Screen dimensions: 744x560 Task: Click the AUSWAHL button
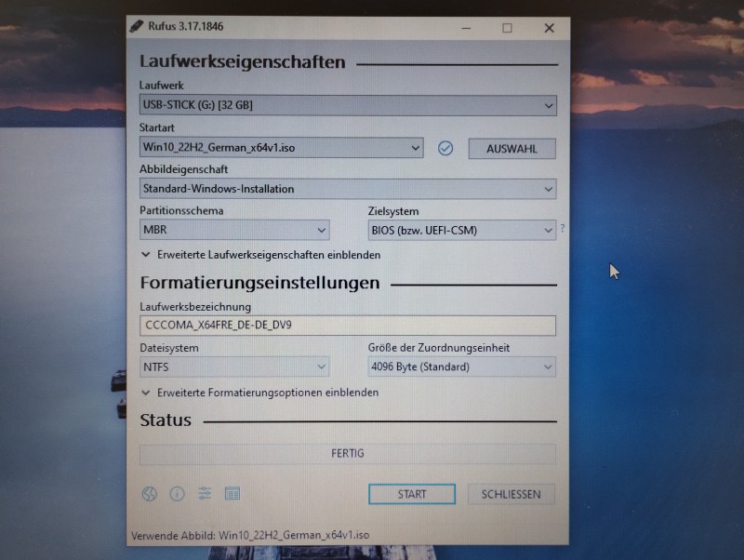[x=512, y=149]
